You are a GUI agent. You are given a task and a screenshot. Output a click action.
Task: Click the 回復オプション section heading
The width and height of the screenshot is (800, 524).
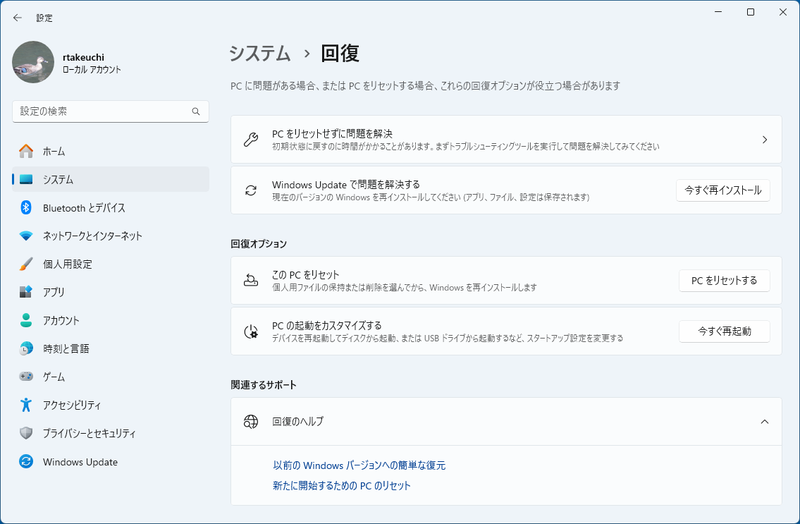259,244
